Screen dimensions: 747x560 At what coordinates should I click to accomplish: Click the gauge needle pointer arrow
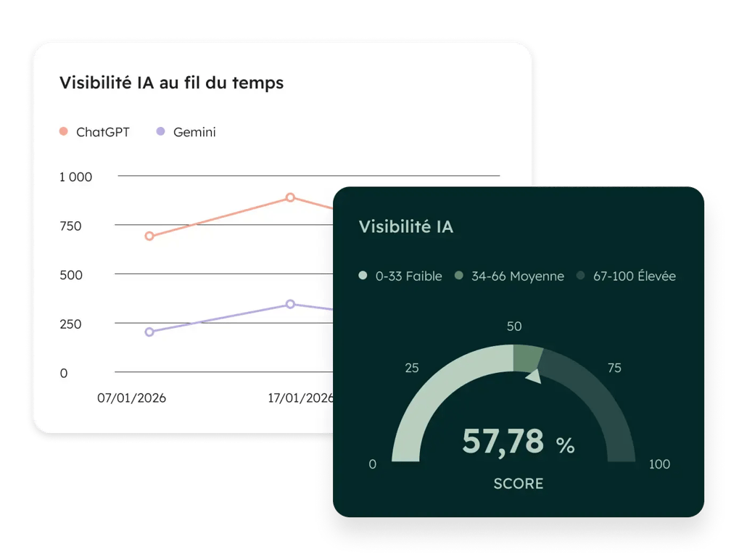coord(534,376)
